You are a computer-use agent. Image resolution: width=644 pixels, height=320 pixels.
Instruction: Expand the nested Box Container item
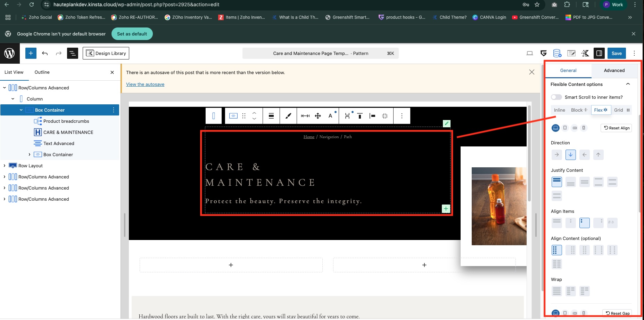(30, 154)
